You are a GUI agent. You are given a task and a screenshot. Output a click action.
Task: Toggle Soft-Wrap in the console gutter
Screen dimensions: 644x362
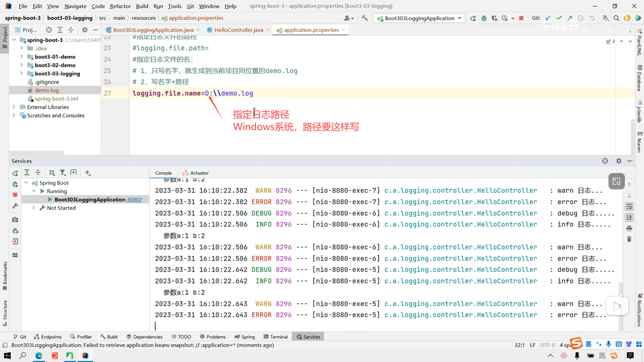point(629,206)
